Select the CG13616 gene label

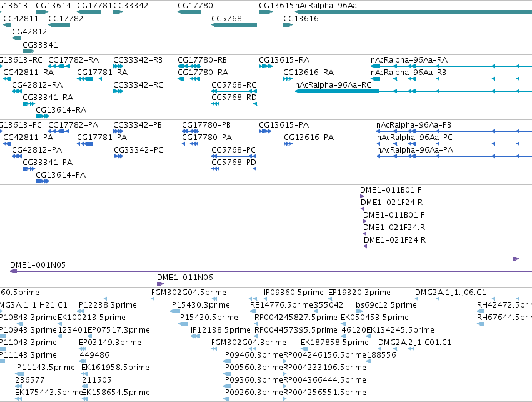pos(301,18)
